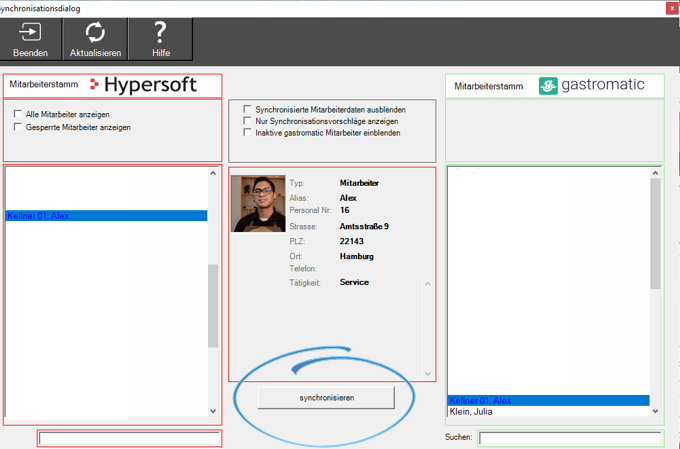Click the employee photo thumbnail

[258, 203]
